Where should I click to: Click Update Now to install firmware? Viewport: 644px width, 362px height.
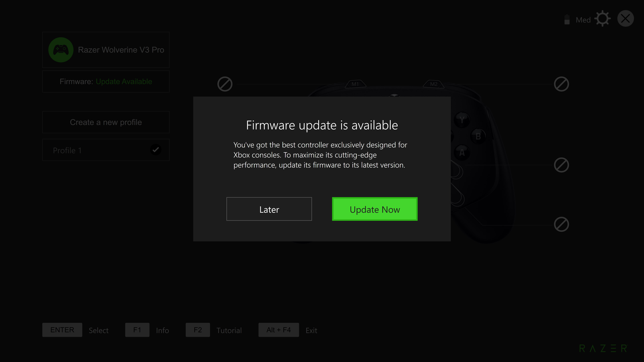[375, 209]
